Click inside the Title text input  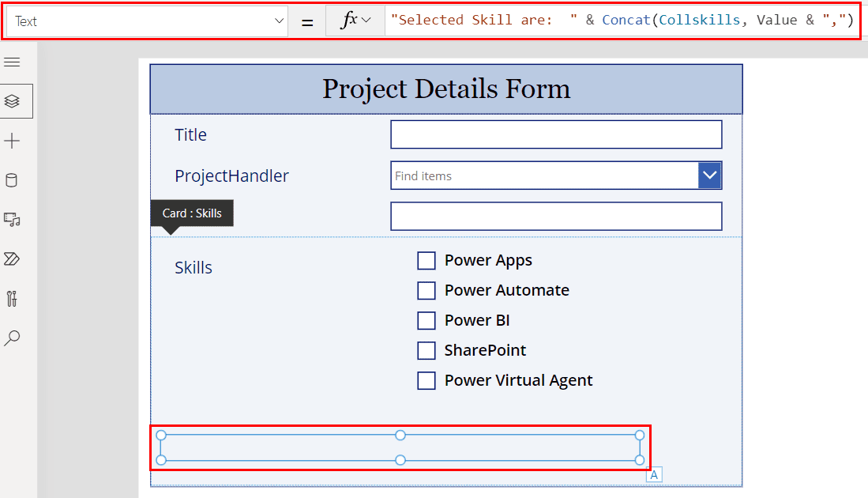point(556,134)
